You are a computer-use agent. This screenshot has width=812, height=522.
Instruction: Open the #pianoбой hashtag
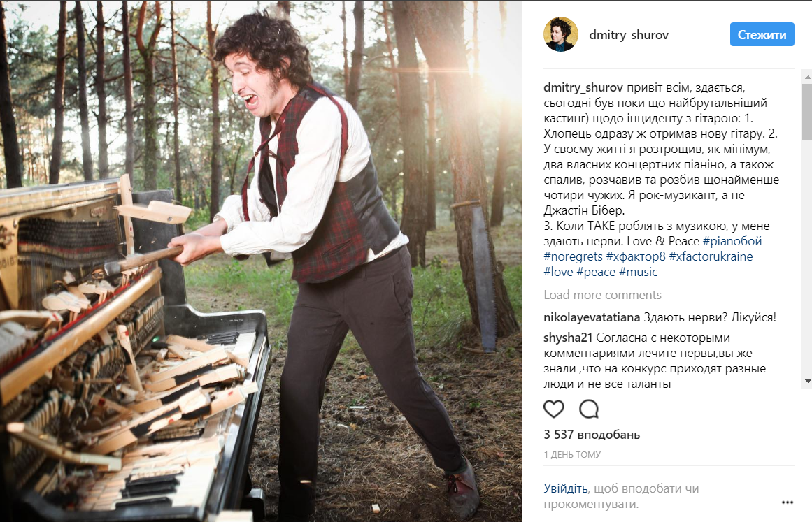[x=732, y=241]
